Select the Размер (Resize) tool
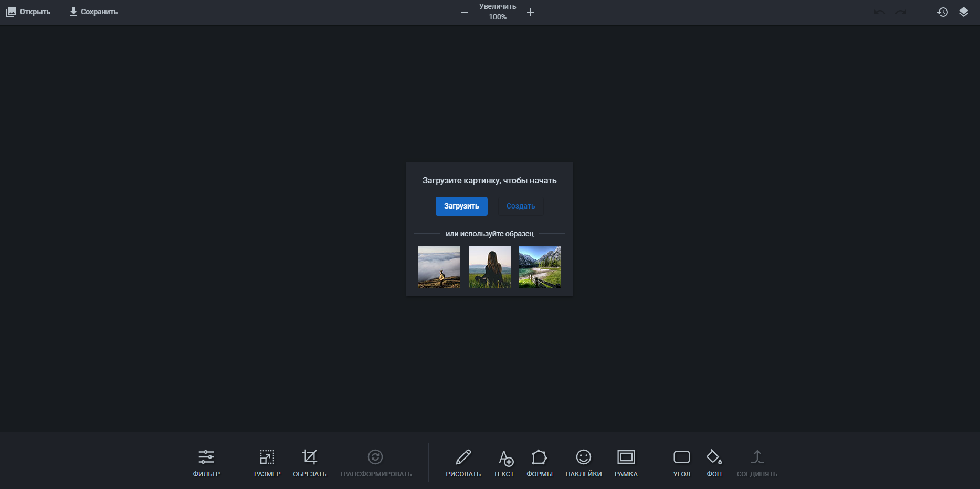The height and width of the screenshot is (489, 980). [x=267, y=463]
